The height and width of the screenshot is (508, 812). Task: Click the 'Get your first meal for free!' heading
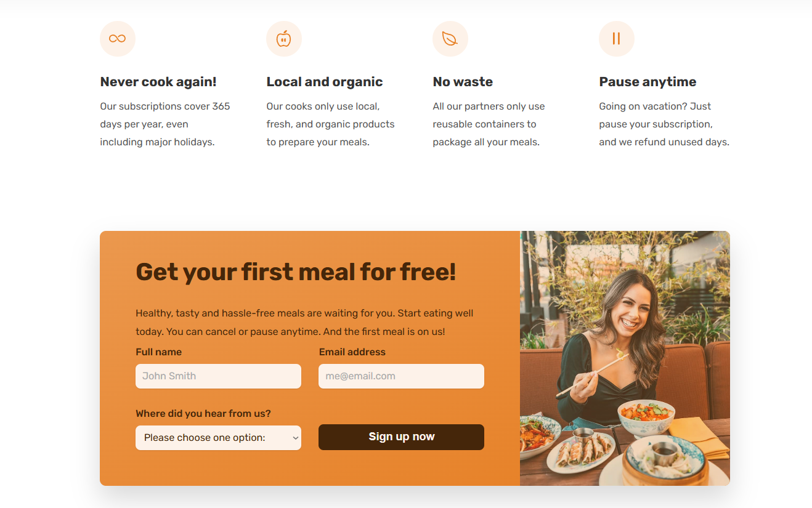(296, 272)
